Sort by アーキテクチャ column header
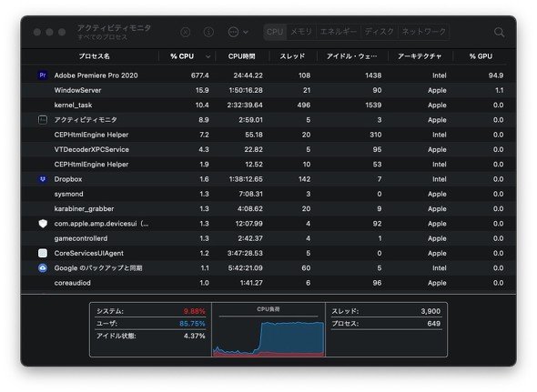 pyautogui.click(x=420, y=56)
